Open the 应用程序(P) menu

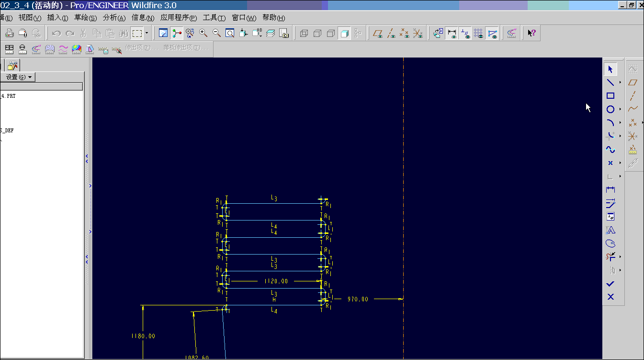178,18
